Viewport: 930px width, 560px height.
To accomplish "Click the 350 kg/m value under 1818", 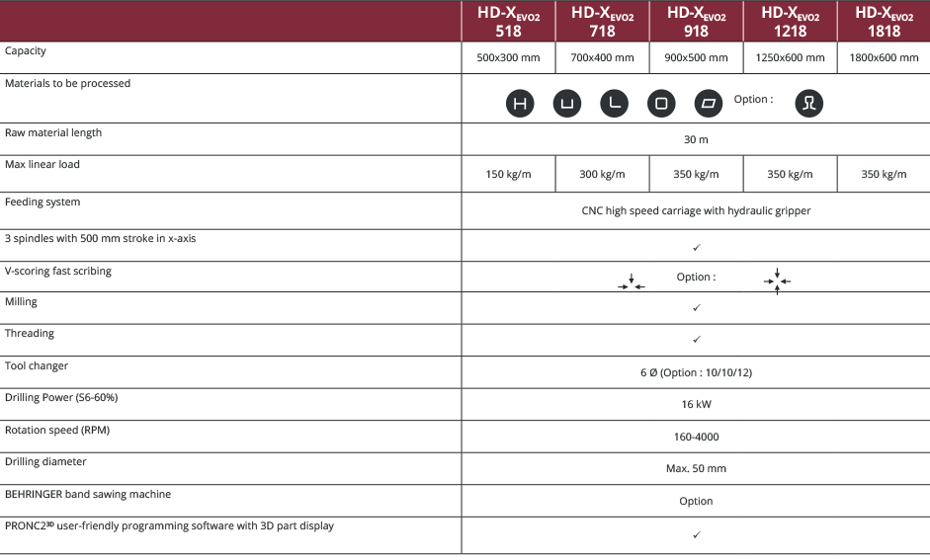I will (x=884, y=174).
